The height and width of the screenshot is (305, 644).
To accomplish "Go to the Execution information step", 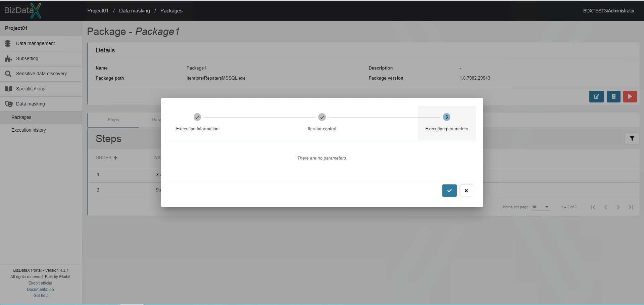I will [x=197, y=123].
